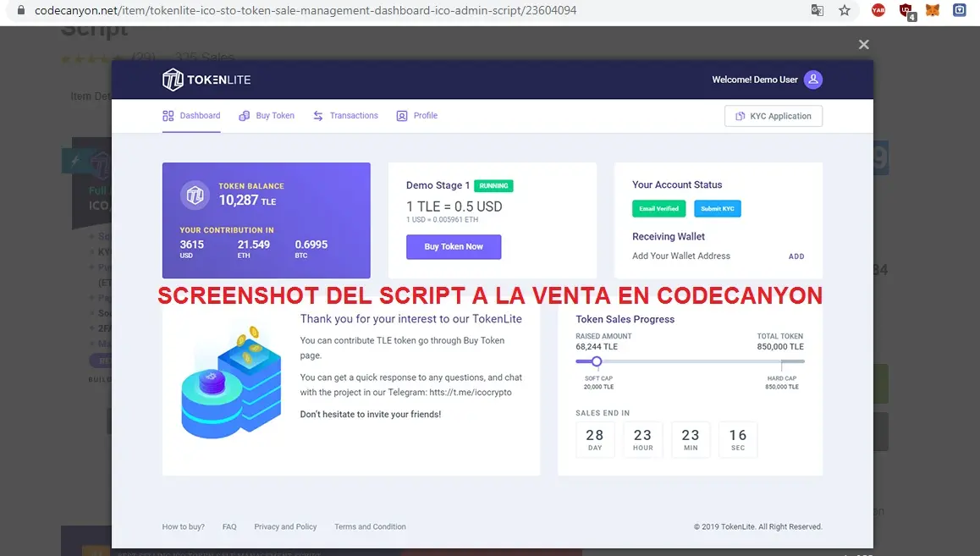
Task: Open the FAQ footer link
Action: tap(229, 526)
